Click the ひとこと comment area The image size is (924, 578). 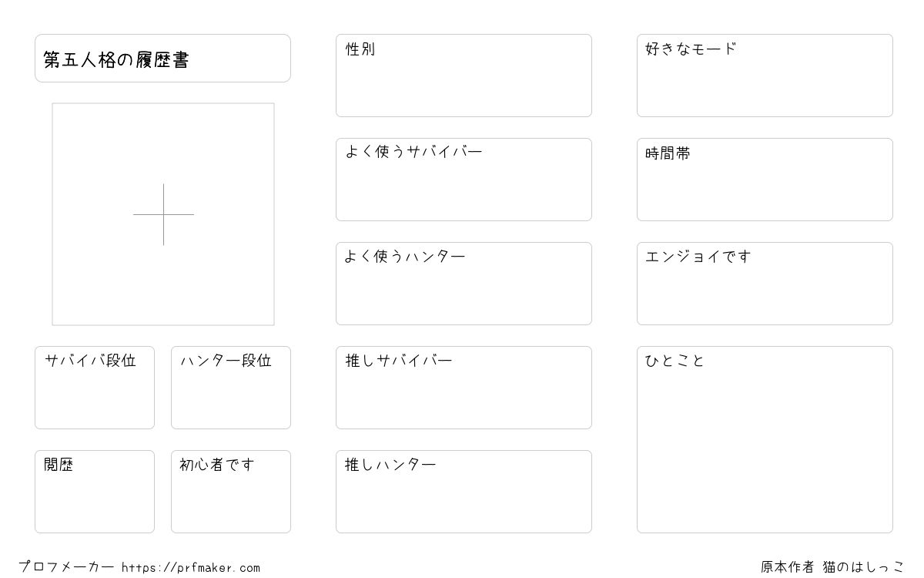[x=765, y=439]
